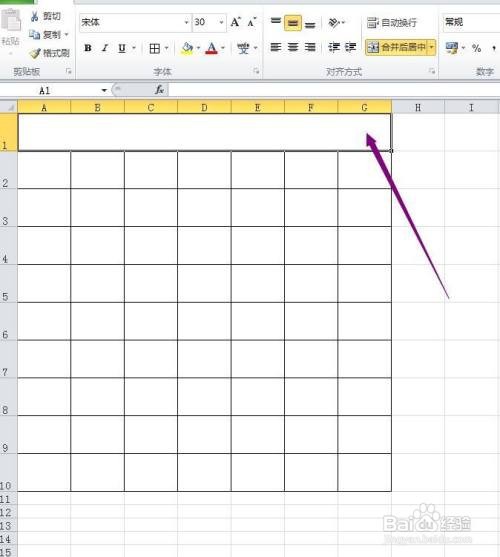The height and width of the screenshot is (557, 500).
Task: Toggle top vertical alignment
Action: [276, 22]
